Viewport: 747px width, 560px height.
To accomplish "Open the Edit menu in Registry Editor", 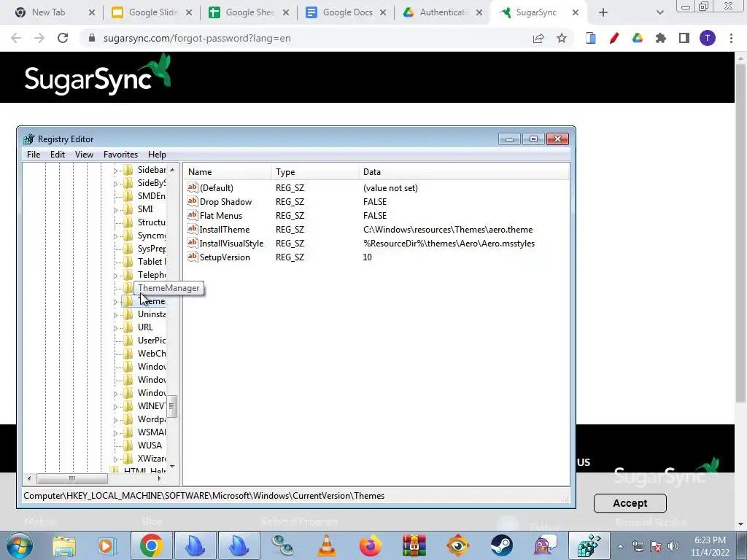I will click(x=57, y=155).
